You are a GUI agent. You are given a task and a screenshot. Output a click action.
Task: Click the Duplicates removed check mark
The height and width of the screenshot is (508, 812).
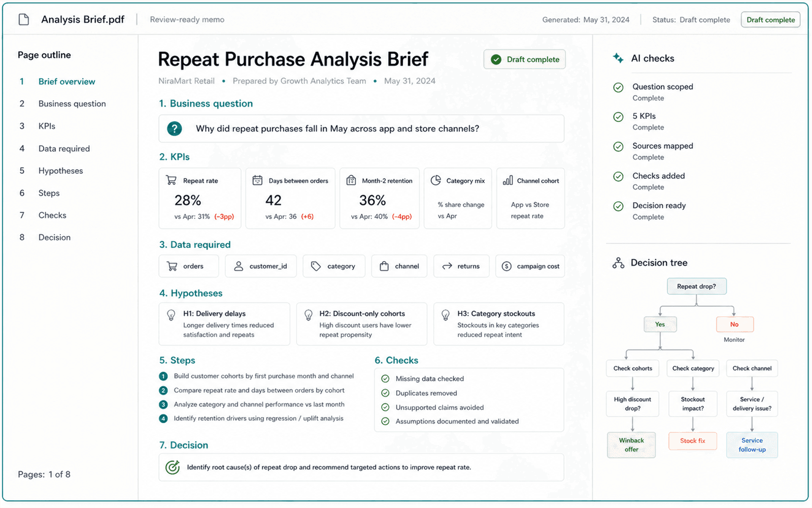(385, 393)
